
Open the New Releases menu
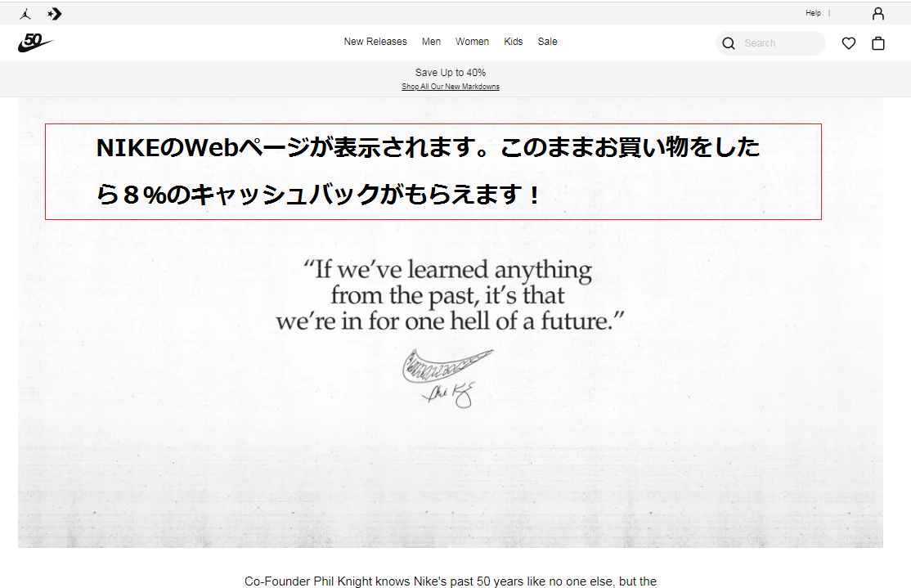pos(375,42)
